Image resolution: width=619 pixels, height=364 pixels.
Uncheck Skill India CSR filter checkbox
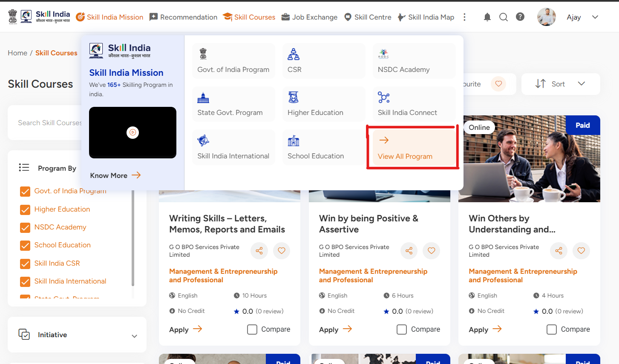coord(25,264)
